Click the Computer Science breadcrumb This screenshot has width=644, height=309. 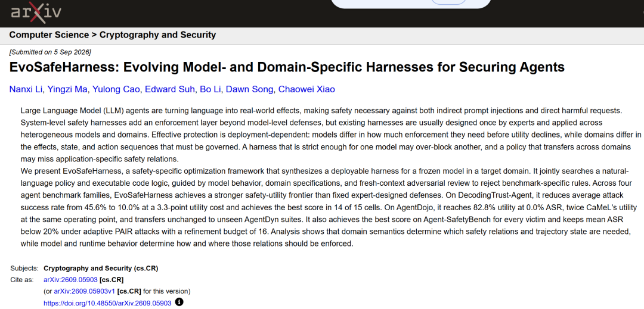[x=49, y=35]
